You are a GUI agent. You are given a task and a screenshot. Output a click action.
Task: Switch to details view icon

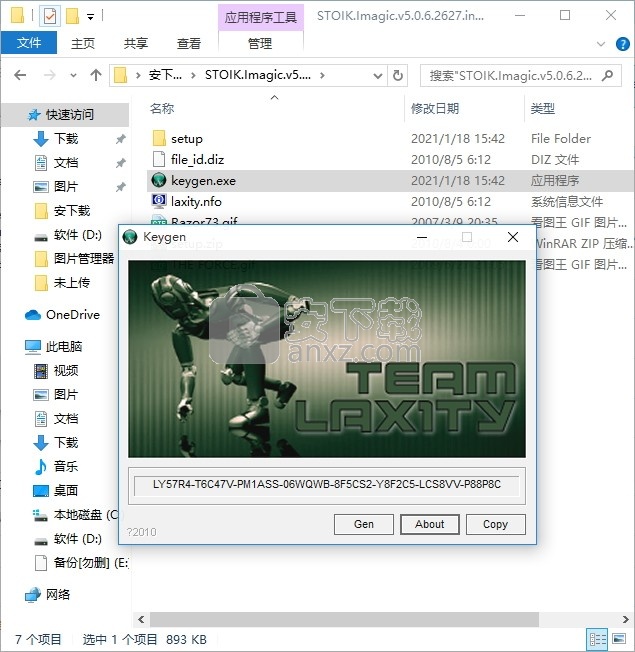597,639
